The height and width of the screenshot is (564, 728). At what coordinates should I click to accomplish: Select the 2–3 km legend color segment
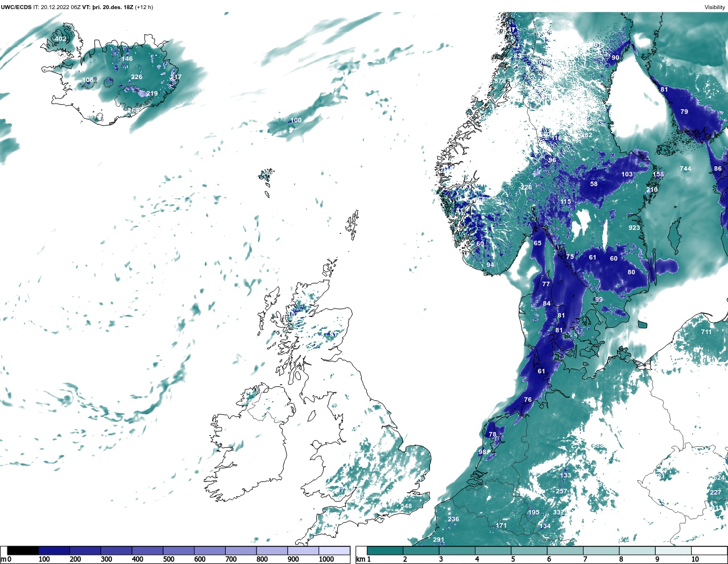point(421,550)
